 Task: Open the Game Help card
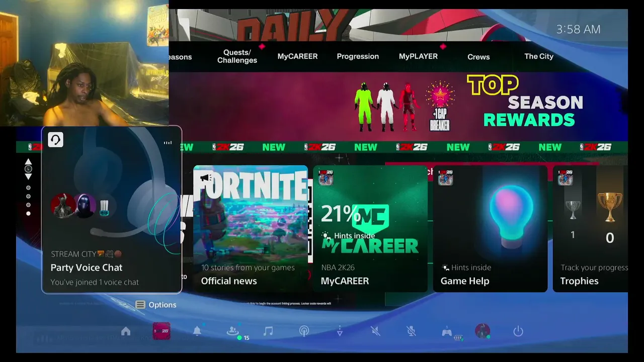(490, 228)
